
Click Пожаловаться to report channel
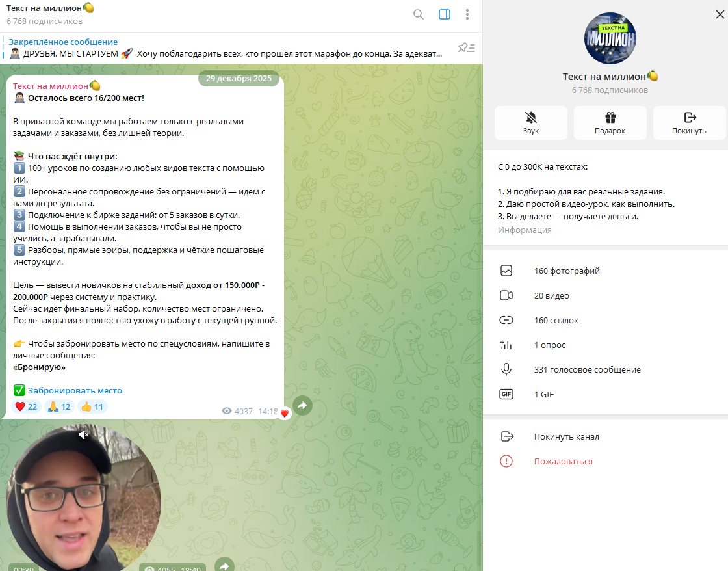pos(563,462)
